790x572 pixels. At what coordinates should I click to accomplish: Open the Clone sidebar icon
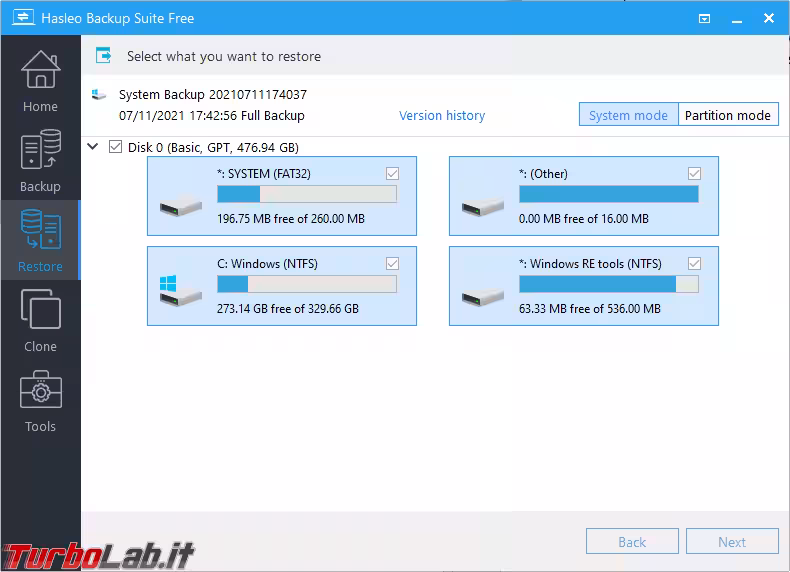tap(40, 311)
